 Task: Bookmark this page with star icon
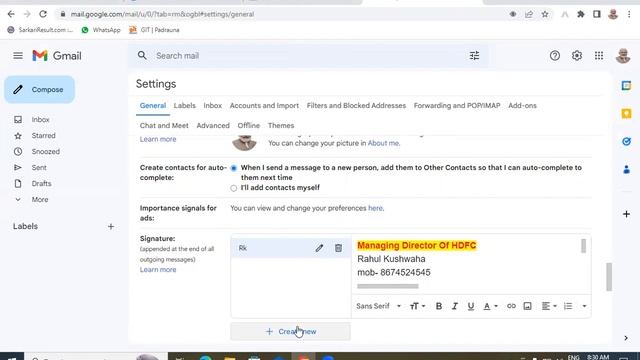click(545, 14)
